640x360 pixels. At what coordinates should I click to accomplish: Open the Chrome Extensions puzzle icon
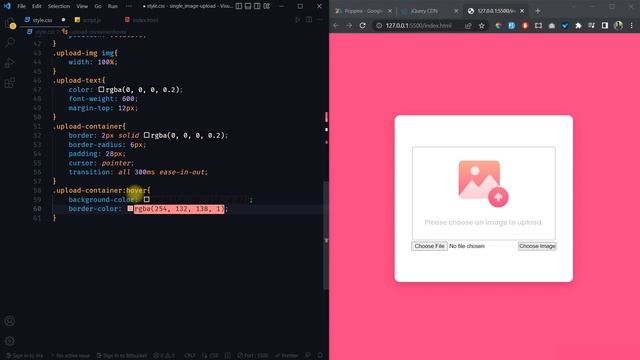coord(578,25)
